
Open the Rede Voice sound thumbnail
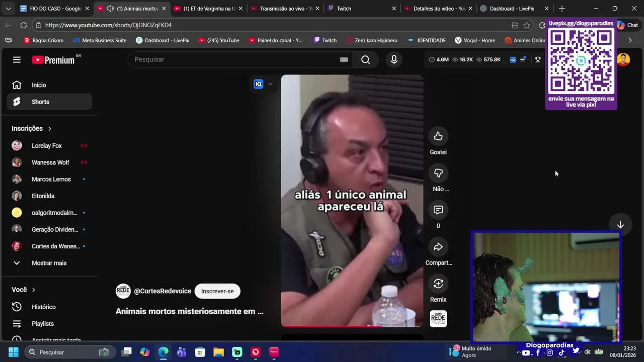pos(438,319)
